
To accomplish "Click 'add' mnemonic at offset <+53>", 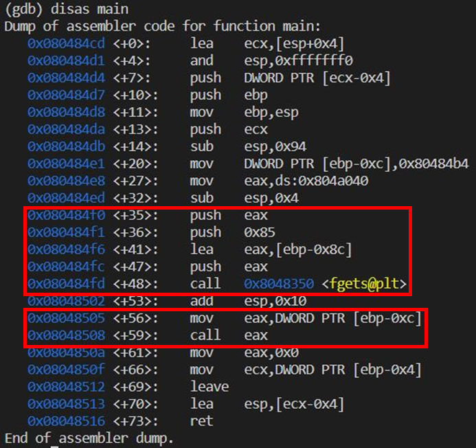I will 202,301.
